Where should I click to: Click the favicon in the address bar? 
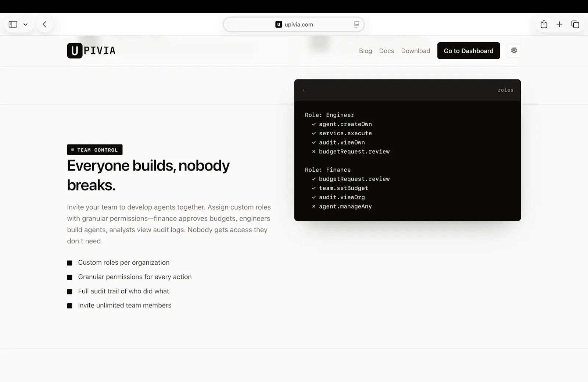pyautogui.click(x=279, y=24)
